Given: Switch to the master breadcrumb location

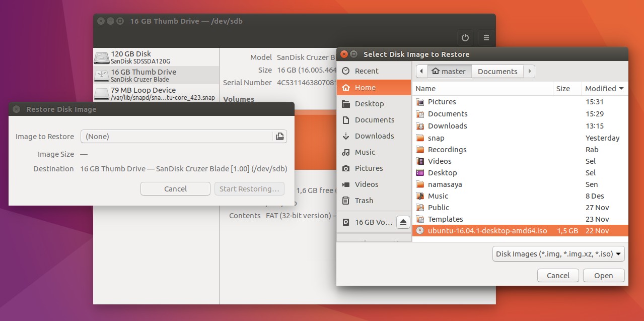Looking at the screenshot, I should (449, 71).
